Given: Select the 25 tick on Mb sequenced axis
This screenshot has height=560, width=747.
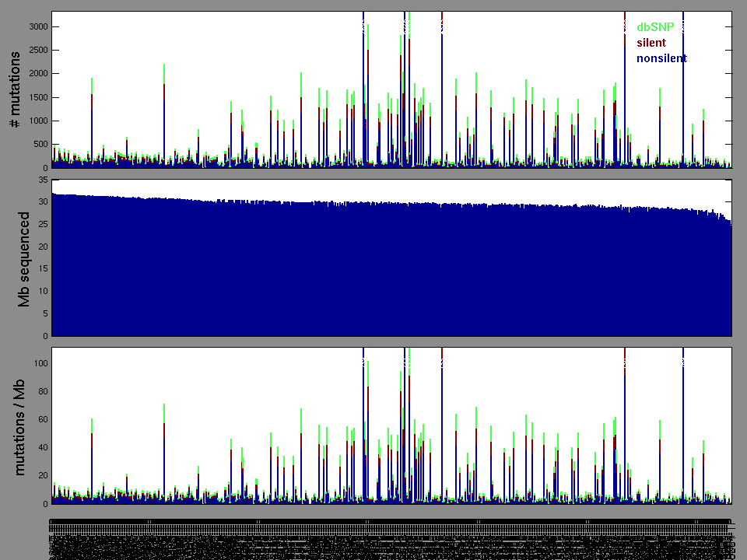Looking at the screenshot, I should click(x=41, y=225).
